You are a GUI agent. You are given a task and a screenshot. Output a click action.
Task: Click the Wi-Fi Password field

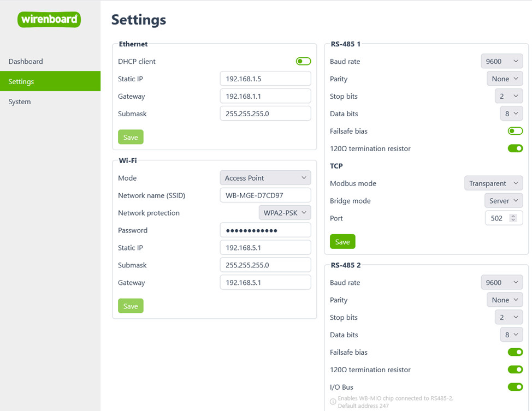coord(265,230)
